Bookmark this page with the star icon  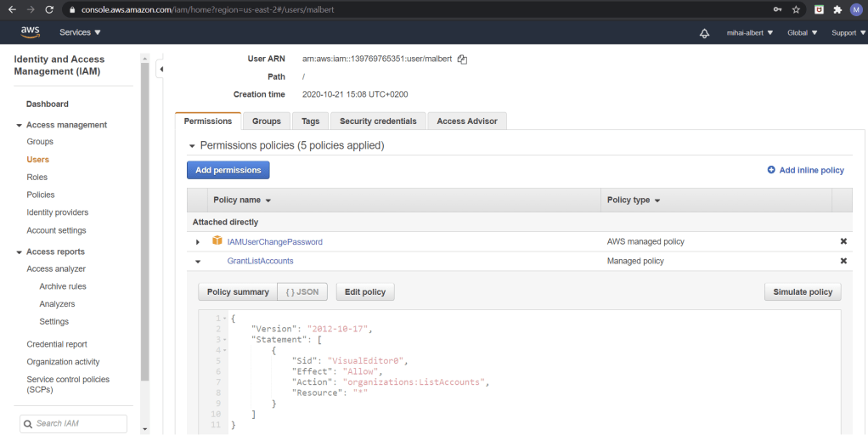(796, 9)
